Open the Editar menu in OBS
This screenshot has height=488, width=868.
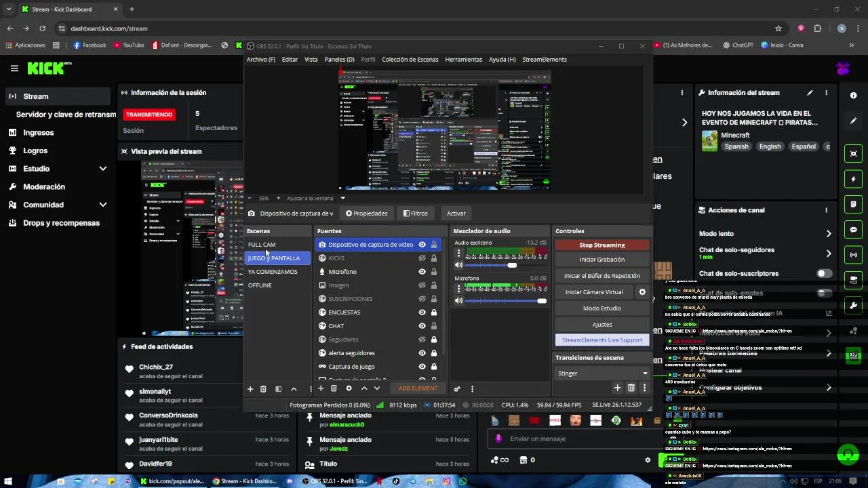tap(290, 60)
